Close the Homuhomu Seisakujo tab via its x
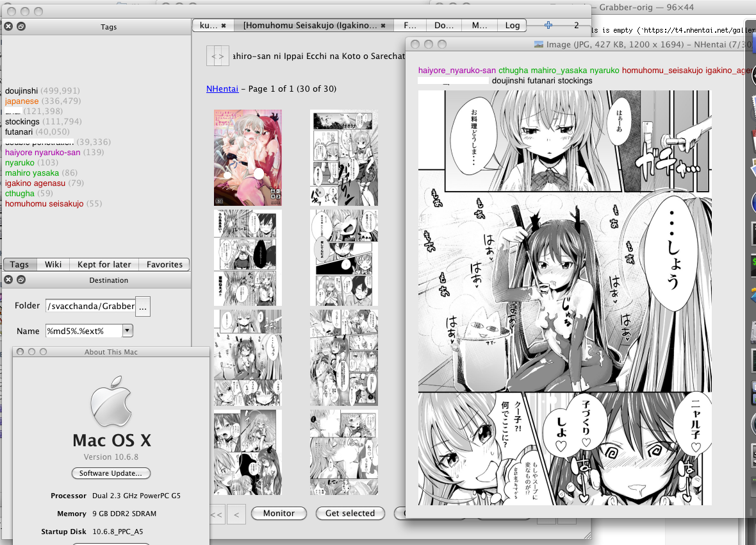Image resolution: width=756 pixels, height=545 pixels. click(383, 26)
